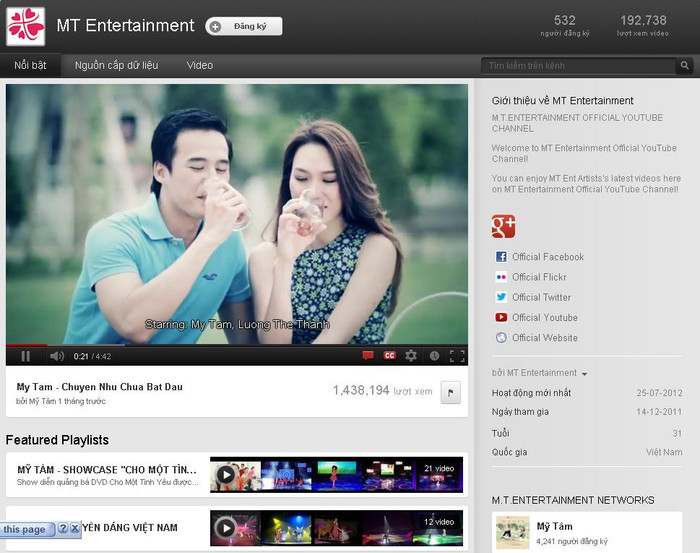Open Official Flickr link

coord(539,277)
